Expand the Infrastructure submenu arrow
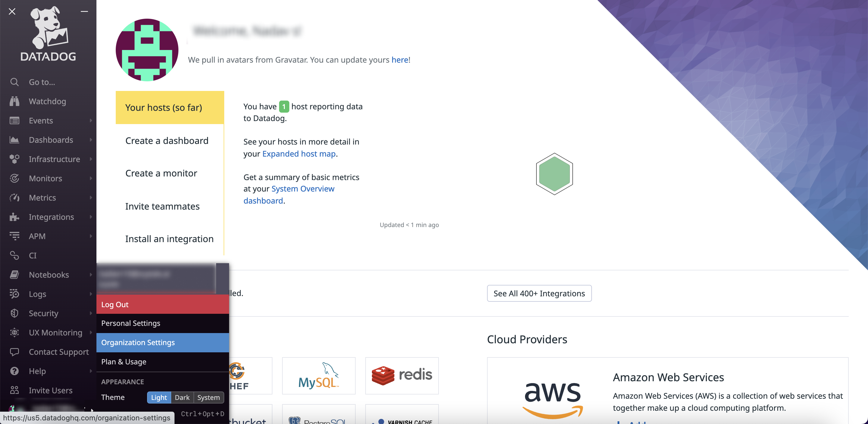 pos(91,159)
